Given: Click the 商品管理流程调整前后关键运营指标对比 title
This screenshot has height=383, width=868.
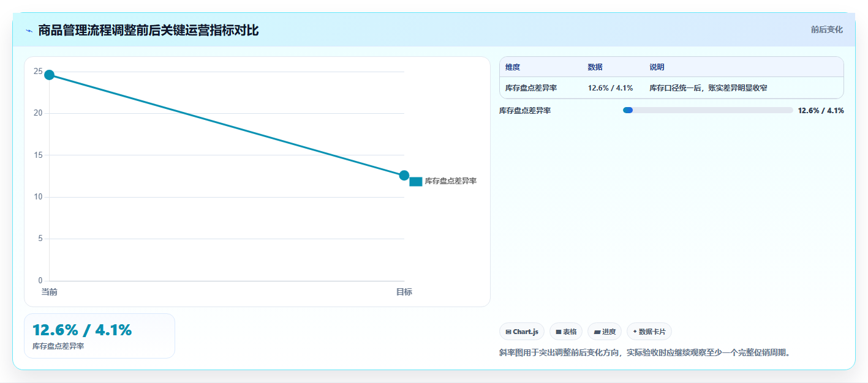Looking at the screenshot, I should (148, 31).
